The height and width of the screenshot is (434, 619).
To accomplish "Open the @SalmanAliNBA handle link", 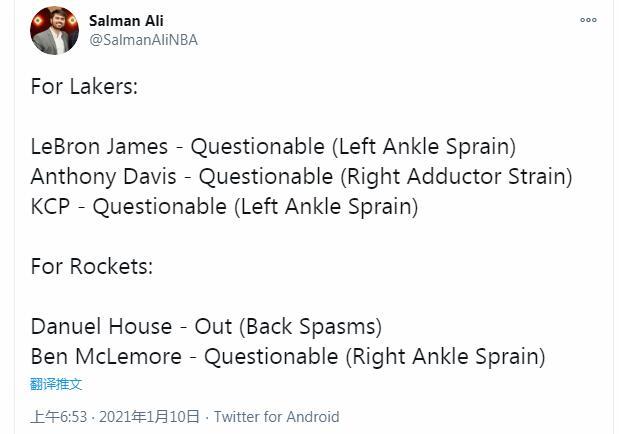I will pyautogui.click(x=143, y=40).
